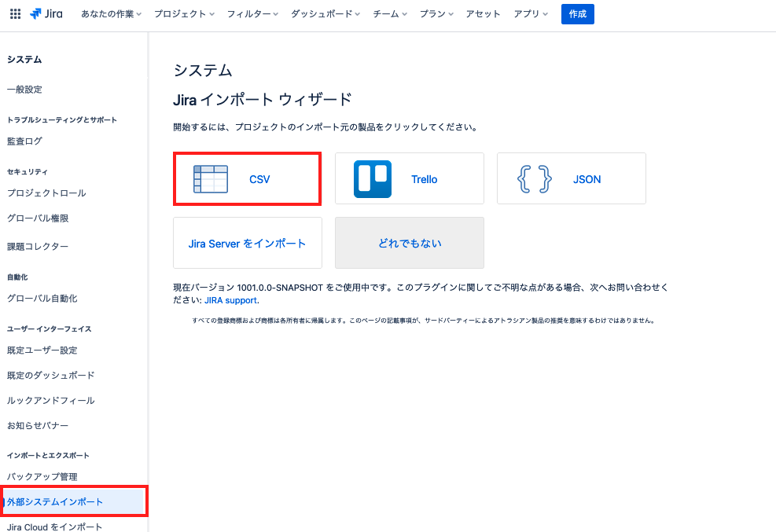Click the 1001.0.0-SNAPSHOT version text
The image size is (776, 532).
point(280,288)
